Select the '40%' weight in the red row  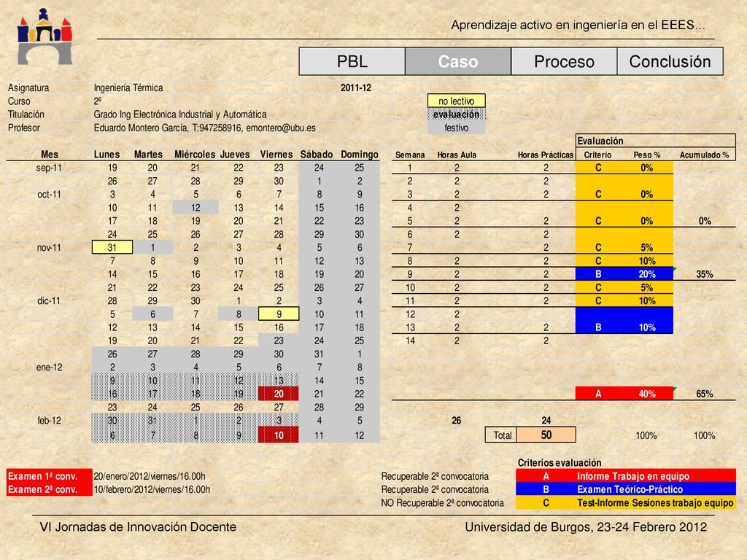tap(647, 394)
